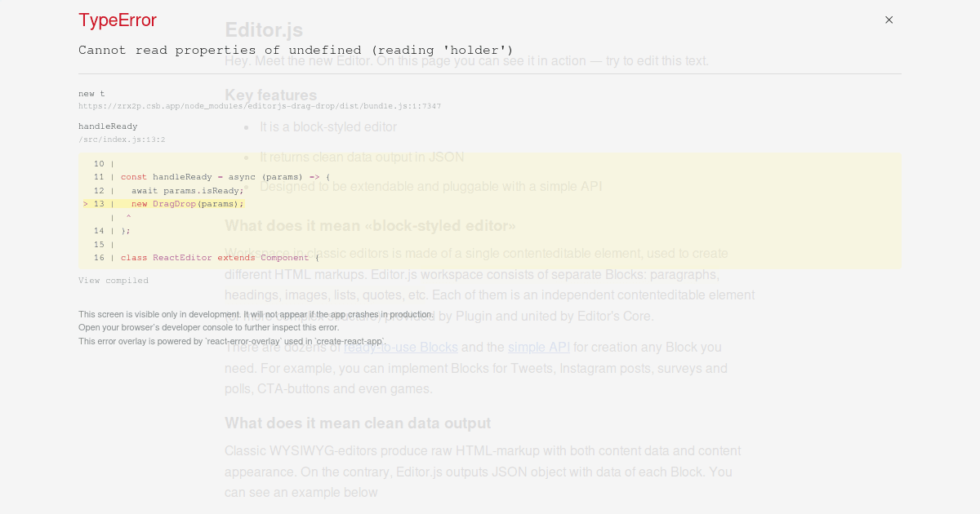Open the 'simple API' hyperlink
This screenshot has width=980, height=514.
tap(539, 347)
